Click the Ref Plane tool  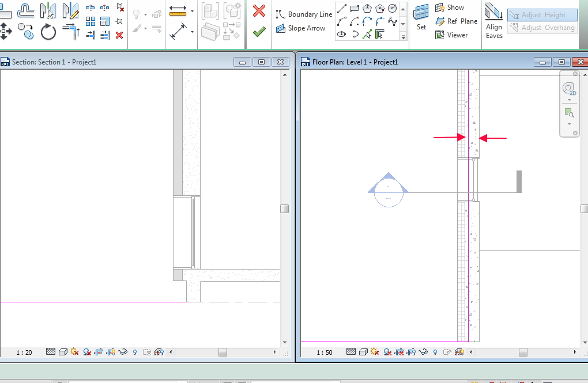[457, 21]
